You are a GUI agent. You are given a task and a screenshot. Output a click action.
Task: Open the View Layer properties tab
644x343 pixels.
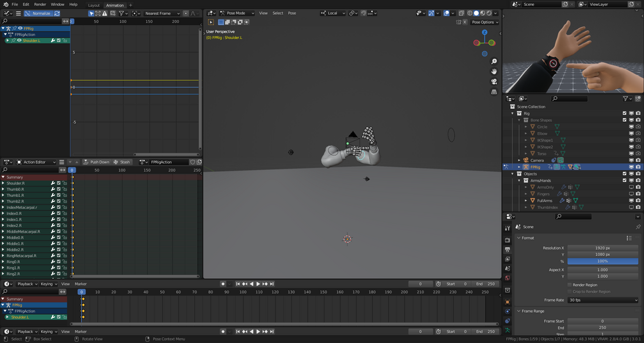pyautogui.click(x=508, y=259)
